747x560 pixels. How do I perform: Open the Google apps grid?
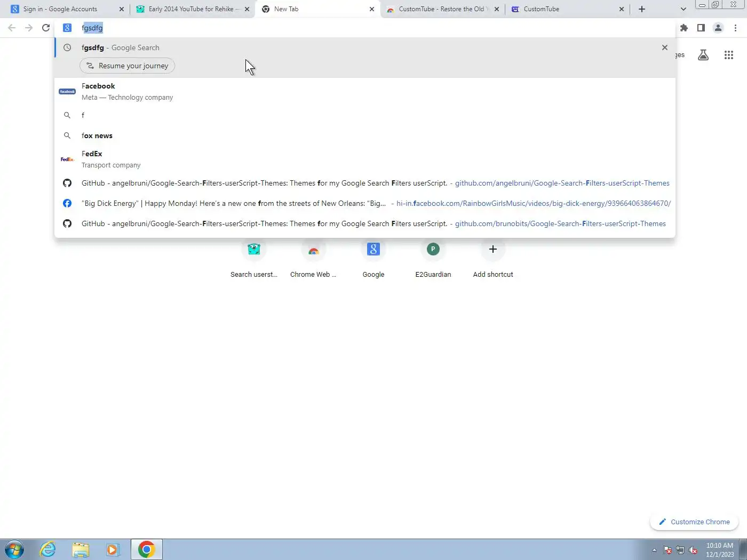coord(729,55)
